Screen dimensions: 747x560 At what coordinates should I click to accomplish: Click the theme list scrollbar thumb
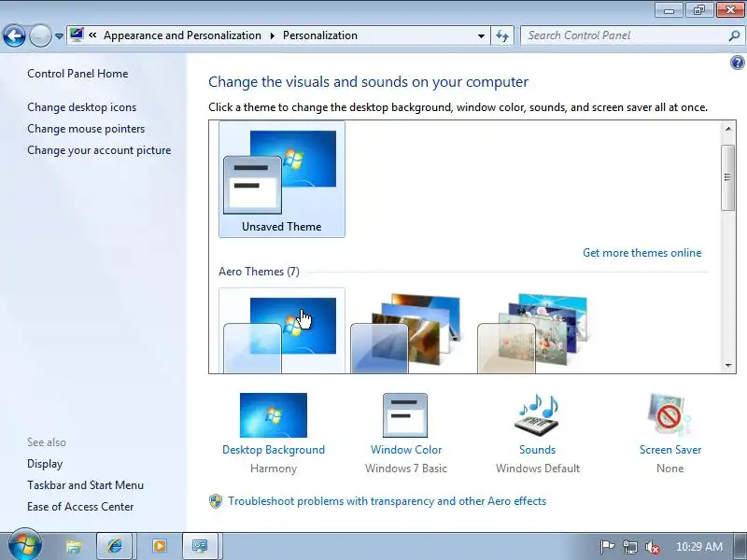(x=728, y=177)
